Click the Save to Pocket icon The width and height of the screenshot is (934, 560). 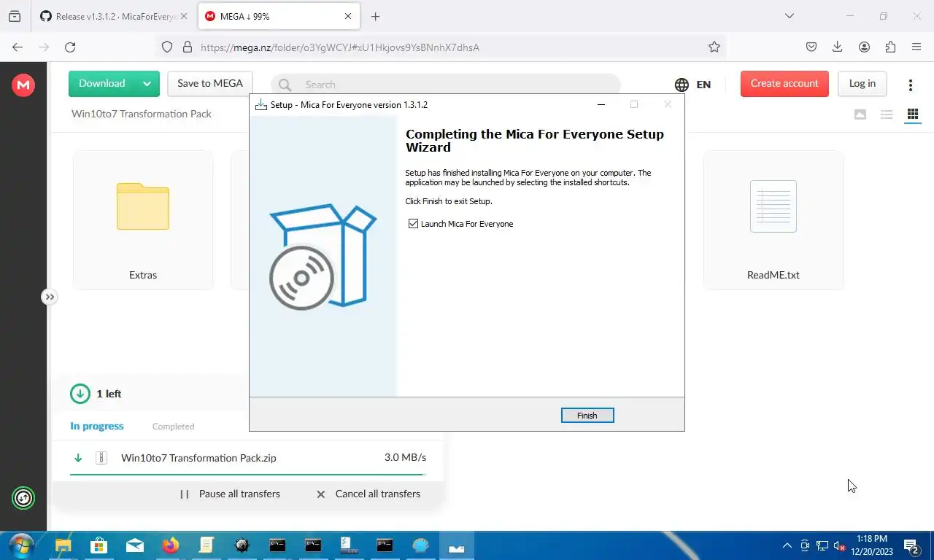[811, 47]
